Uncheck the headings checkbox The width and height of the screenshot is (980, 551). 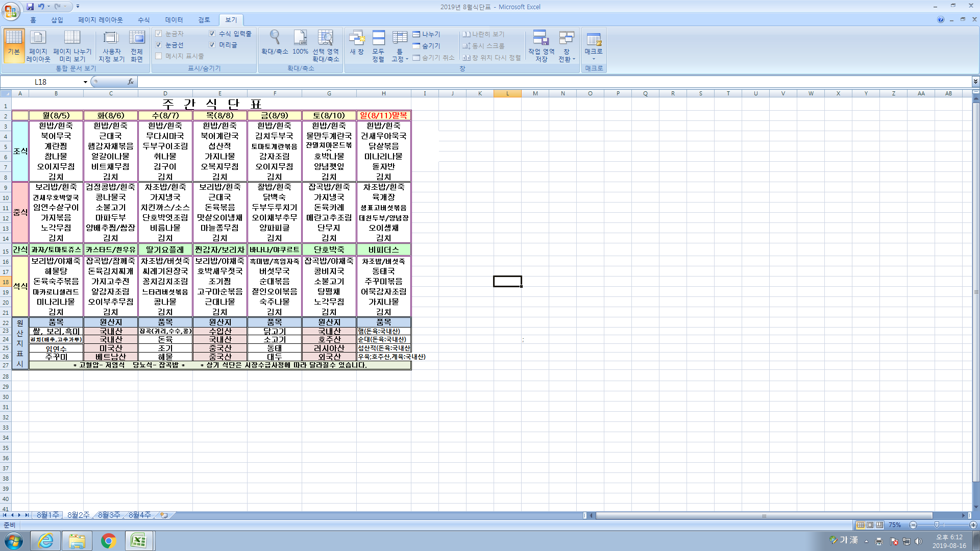pos(212,45)
